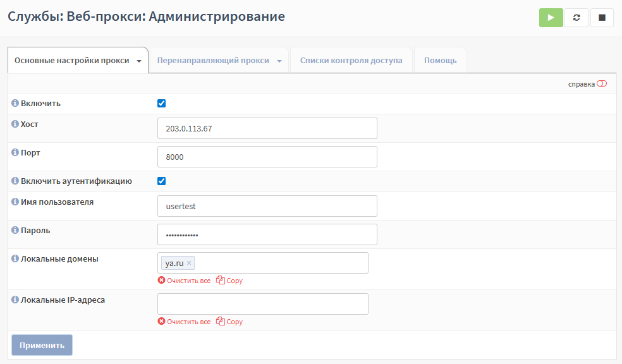This screenshot has height=364, width=622.
Task: Stop the proxy service with the square icon
Action: [x=602, y=18]
